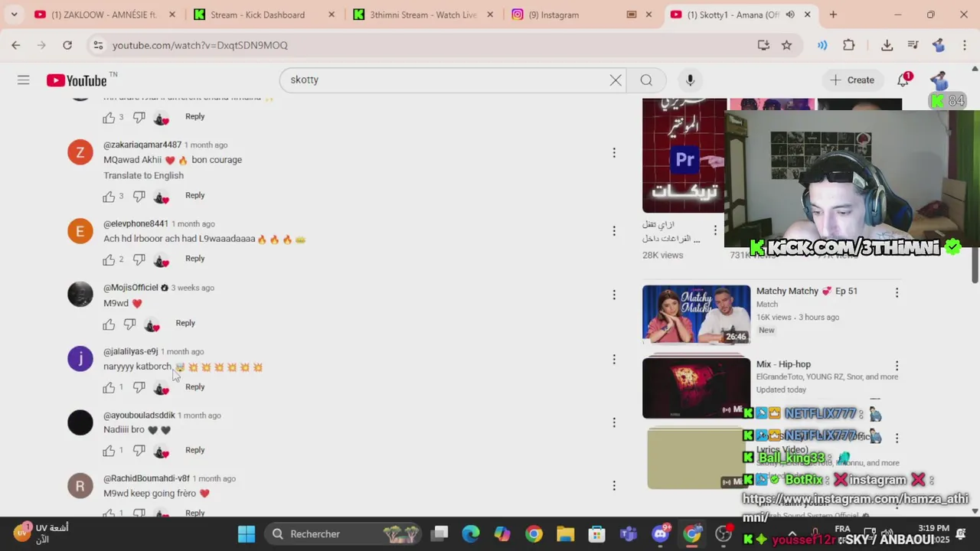
Task: Open options menu for @ayoubouladsddik comment
Action: [613, 422]
